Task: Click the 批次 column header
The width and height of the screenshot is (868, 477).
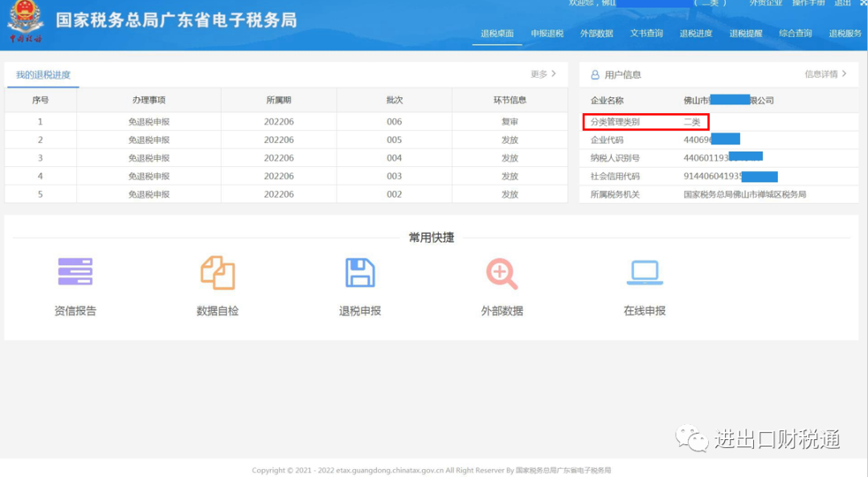Action: point(394,100)
